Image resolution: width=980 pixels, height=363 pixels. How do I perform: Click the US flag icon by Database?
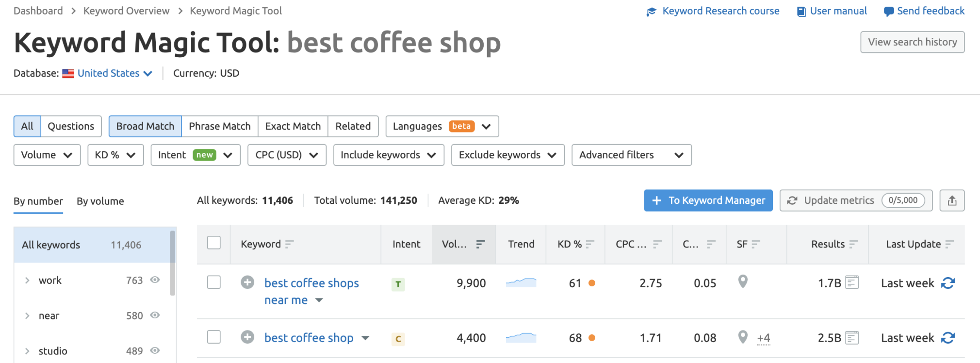68,73
